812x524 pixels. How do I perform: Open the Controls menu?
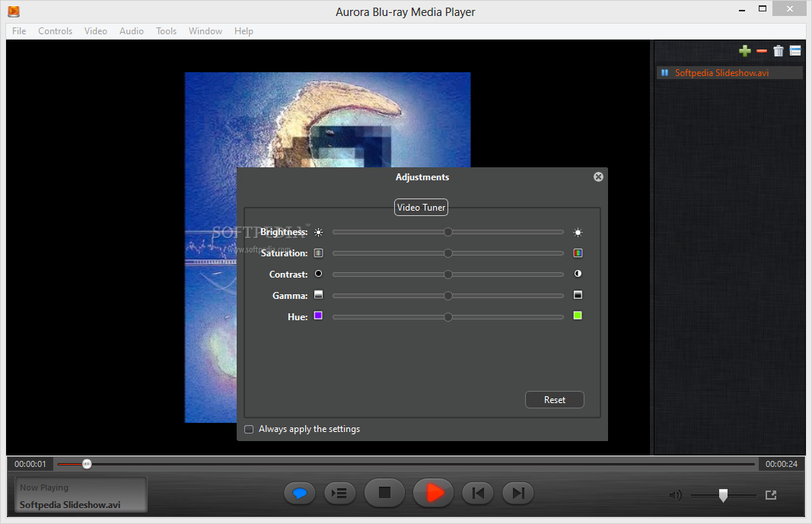56,31
